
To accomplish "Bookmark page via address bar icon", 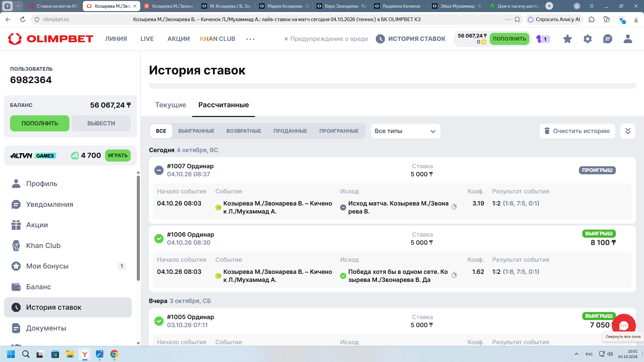I will (x=517, y=19).
